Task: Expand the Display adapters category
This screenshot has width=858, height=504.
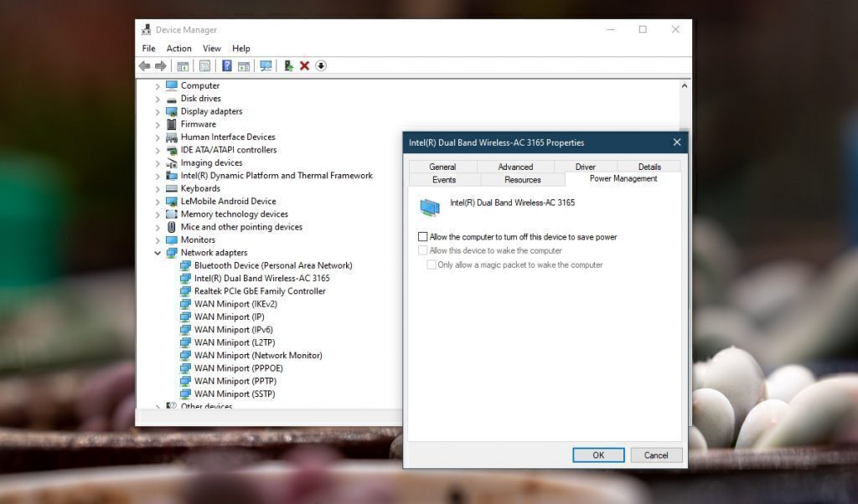Action: [158, 111]
